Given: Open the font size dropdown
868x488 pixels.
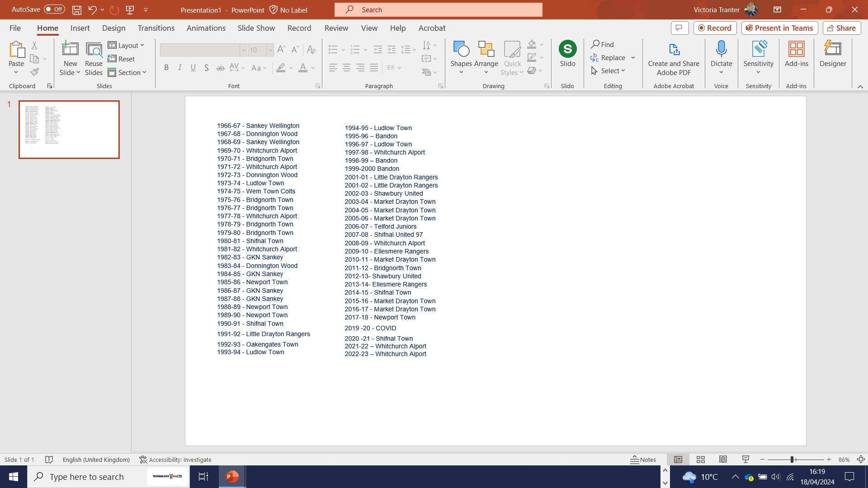Looking at the screenshot, I should click(270, 50).
